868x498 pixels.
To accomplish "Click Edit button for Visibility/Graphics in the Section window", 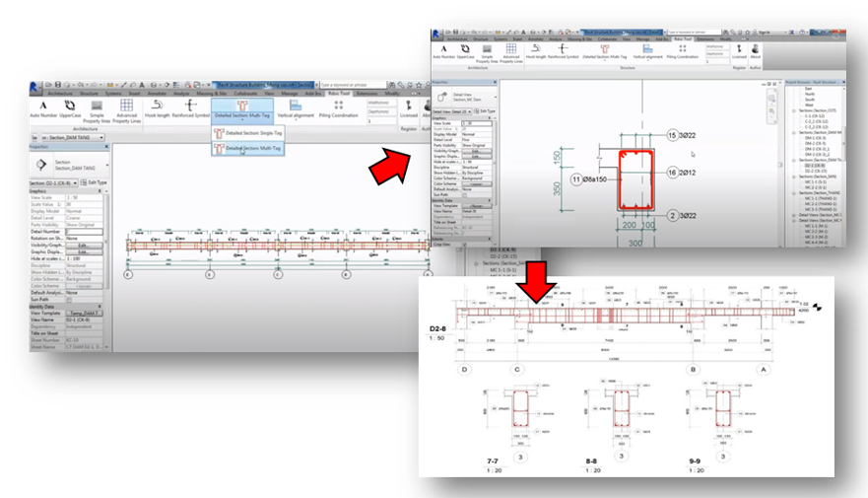I will tap(84, 246).
